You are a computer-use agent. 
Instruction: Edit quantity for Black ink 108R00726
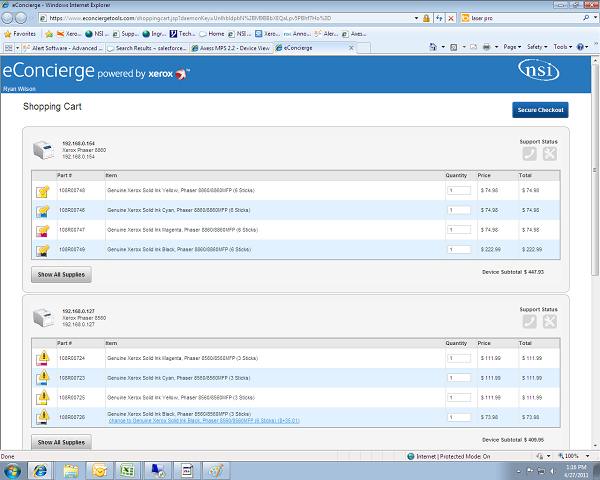click(x=459, y=417)
